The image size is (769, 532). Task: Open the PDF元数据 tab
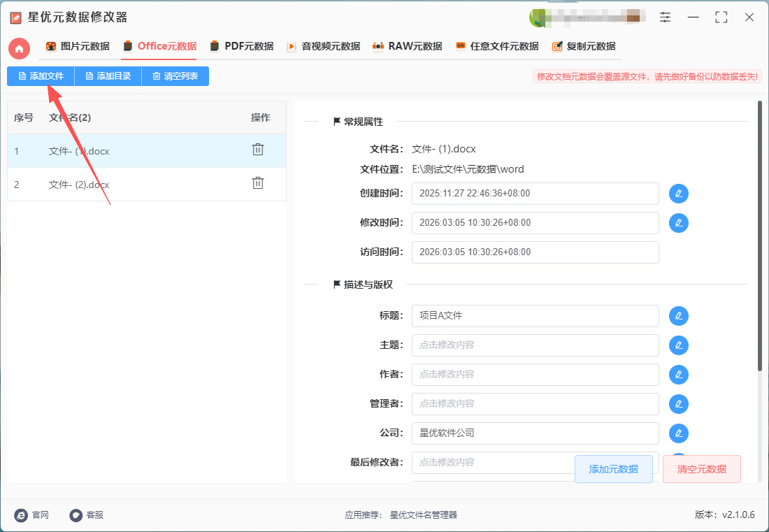(x=242, y=47)
